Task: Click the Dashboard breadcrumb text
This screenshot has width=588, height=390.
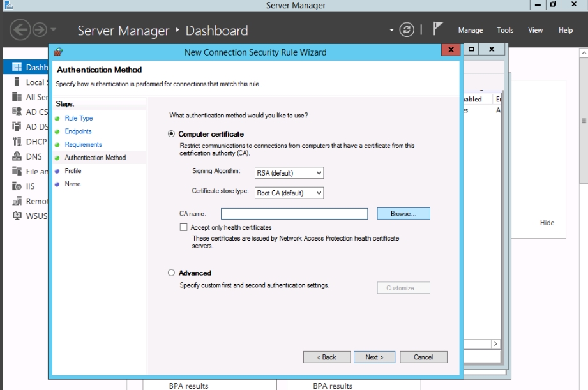Action: pyautogui.click(x=217, y=31)
